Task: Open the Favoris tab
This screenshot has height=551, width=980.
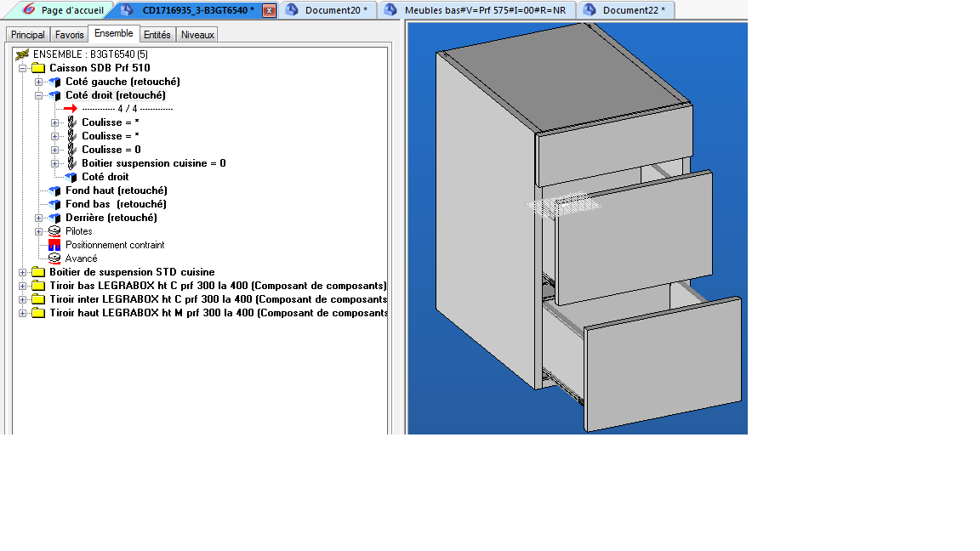Action: click(x=70, y=35)
